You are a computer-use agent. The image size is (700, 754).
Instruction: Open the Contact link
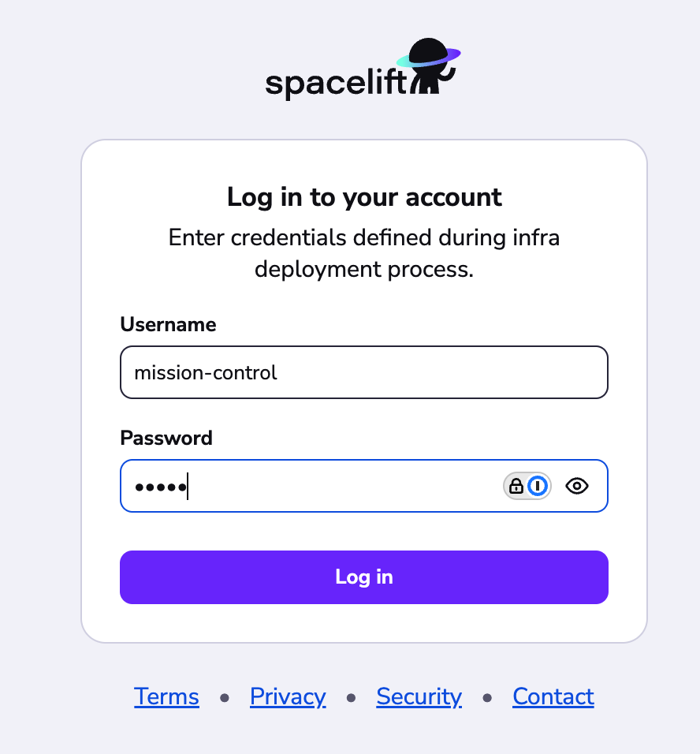(x=553, y=696)
